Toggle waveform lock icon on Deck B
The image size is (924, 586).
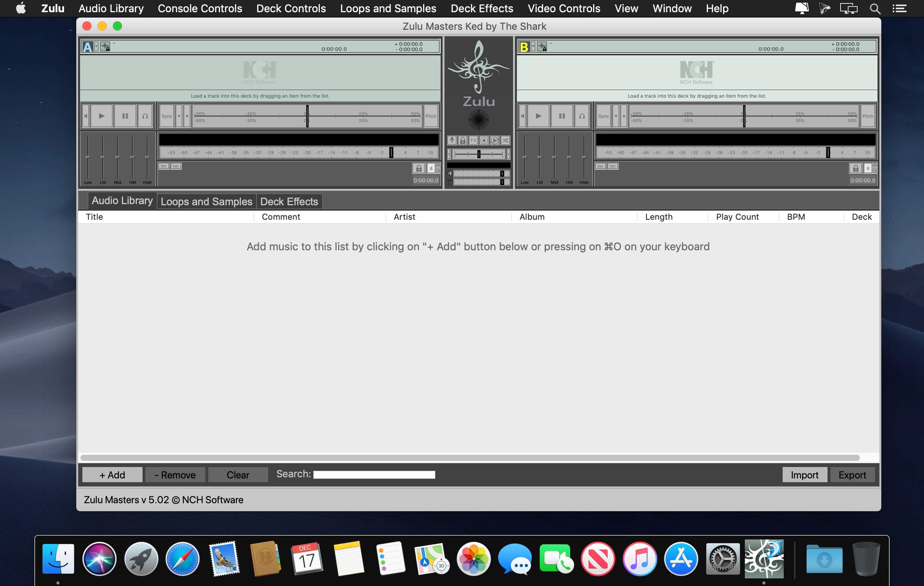[542, 47]
